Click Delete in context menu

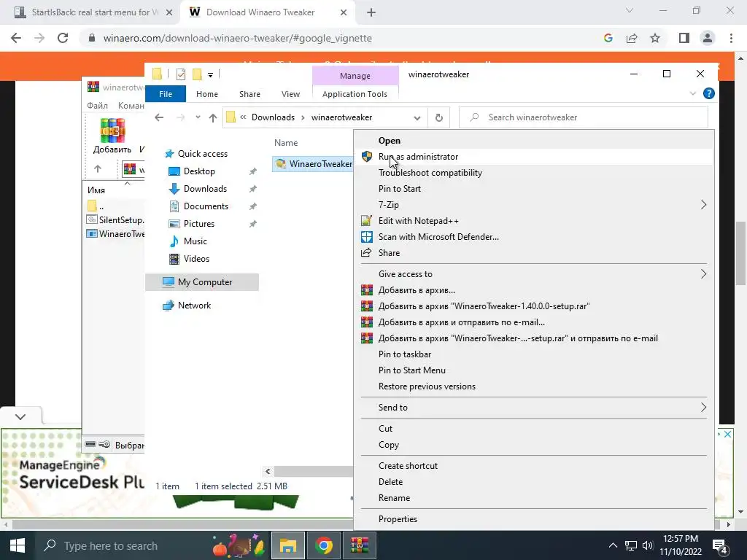[533, 482]
